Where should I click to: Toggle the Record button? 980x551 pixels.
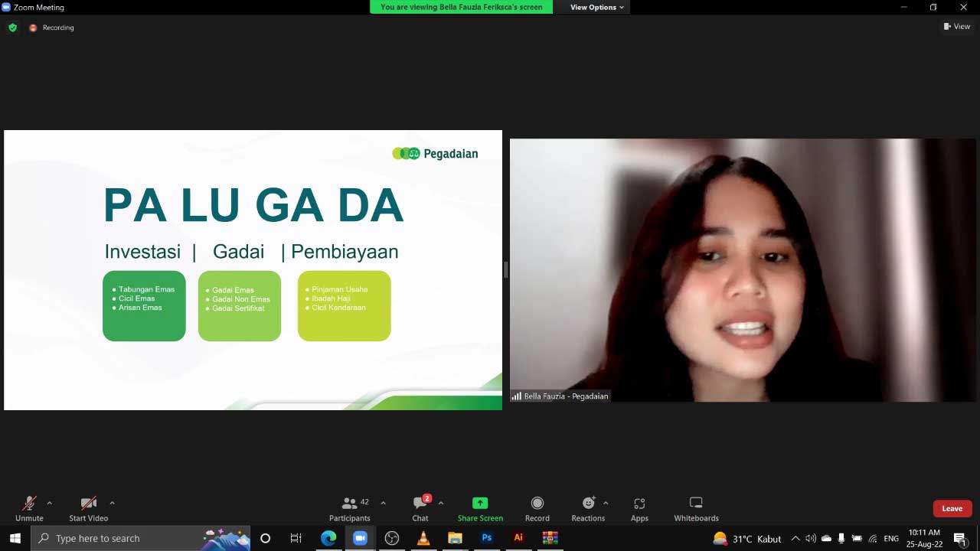537,508
